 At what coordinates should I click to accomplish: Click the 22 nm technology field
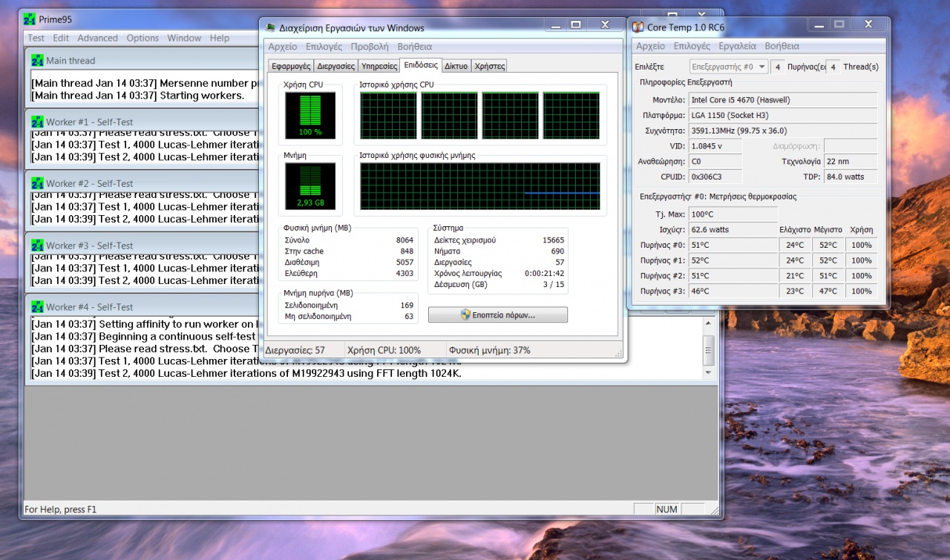point(850,161)
